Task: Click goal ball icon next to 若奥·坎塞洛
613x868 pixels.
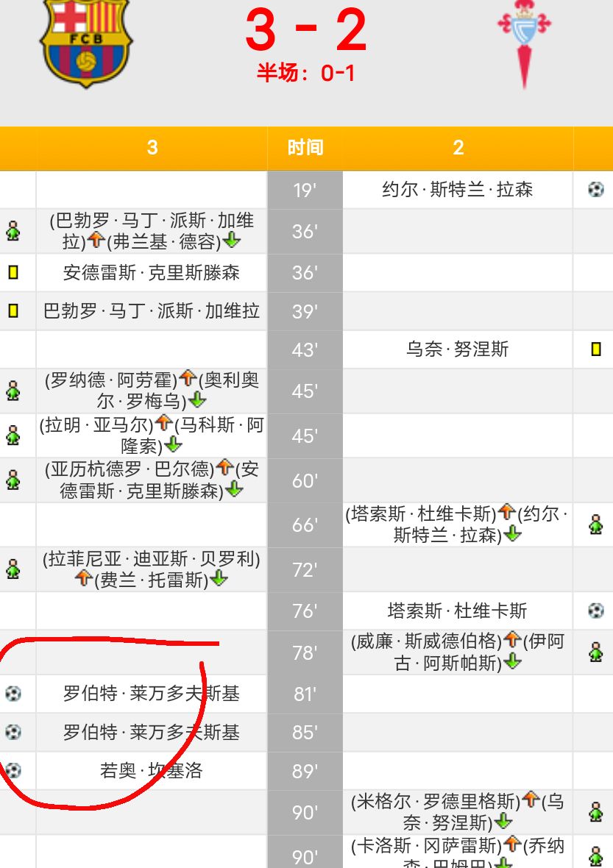Action: tap(13, 770)
